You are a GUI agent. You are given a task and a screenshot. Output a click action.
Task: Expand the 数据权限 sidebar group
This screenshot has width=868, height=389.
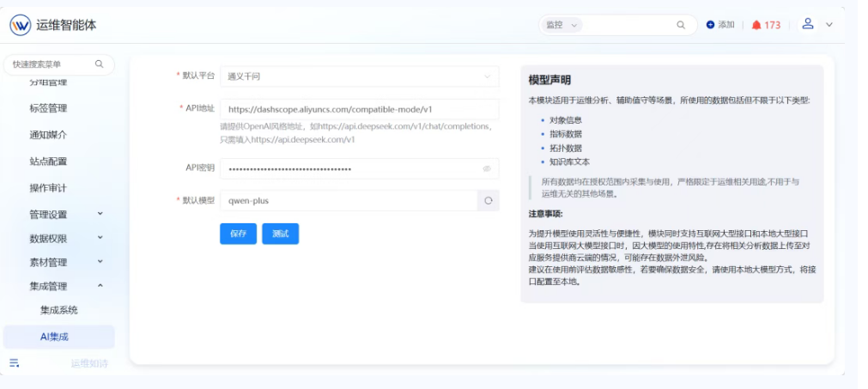[100, 238]
